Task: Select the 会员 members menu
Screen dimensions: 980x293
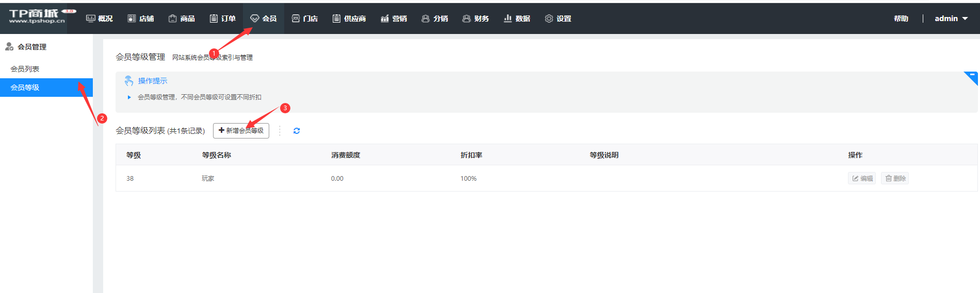Action: [264, 19]
